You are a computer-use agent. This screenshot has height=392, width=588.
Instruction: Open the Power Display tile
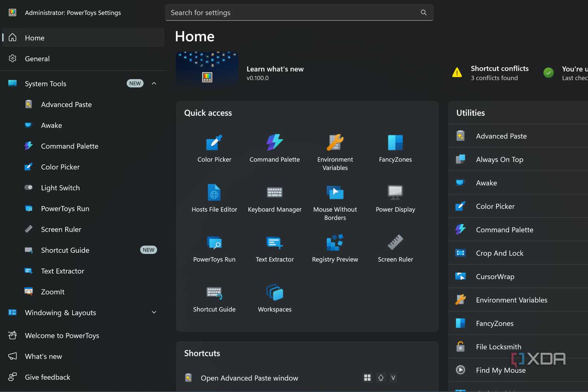[x=395, y=198]
